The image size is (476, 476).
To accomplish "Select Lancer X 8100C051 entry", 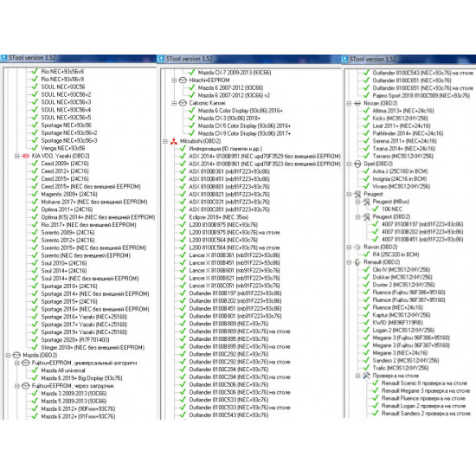I will point(235,286).
